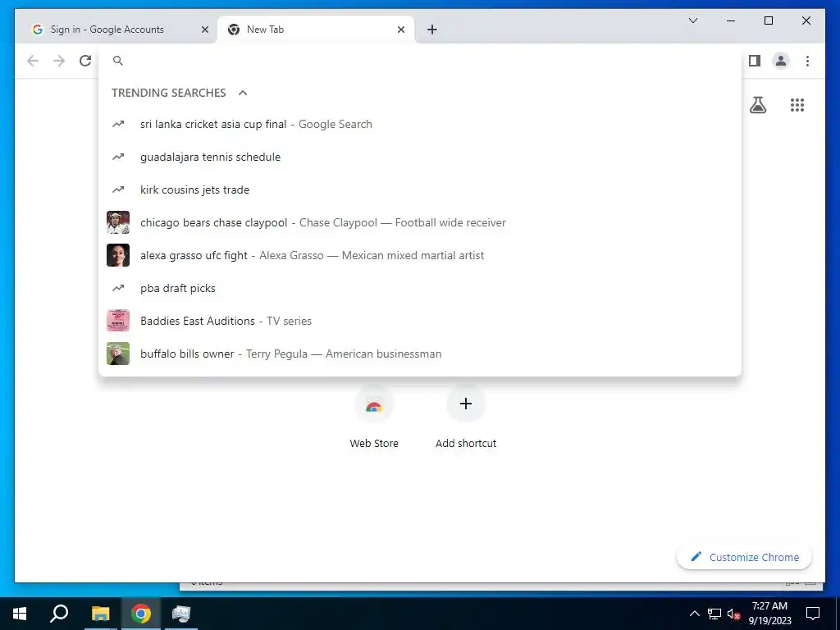Pick Baddies East Auditions suggestion
Viewport: 840px width, 630px height.
(x=420, y=321)
